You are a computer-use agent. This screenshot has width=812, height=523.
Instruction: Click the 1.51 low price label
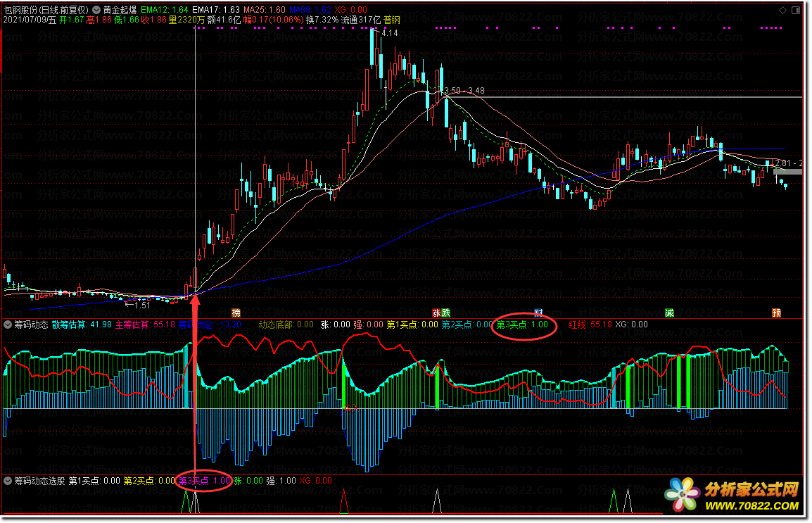(x=142, y=305)
